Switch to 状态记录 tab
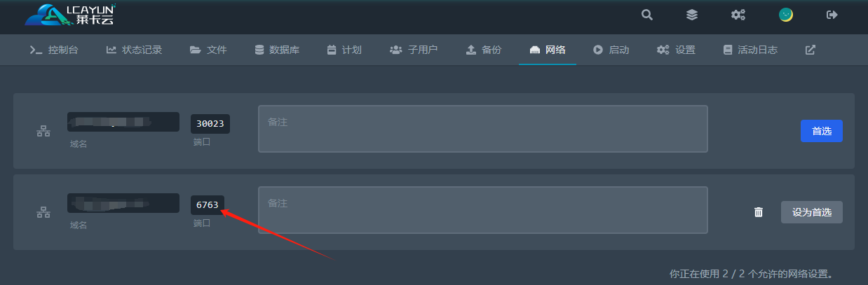The height and width of the screenshot is (285, 868). tap(134, 50)
